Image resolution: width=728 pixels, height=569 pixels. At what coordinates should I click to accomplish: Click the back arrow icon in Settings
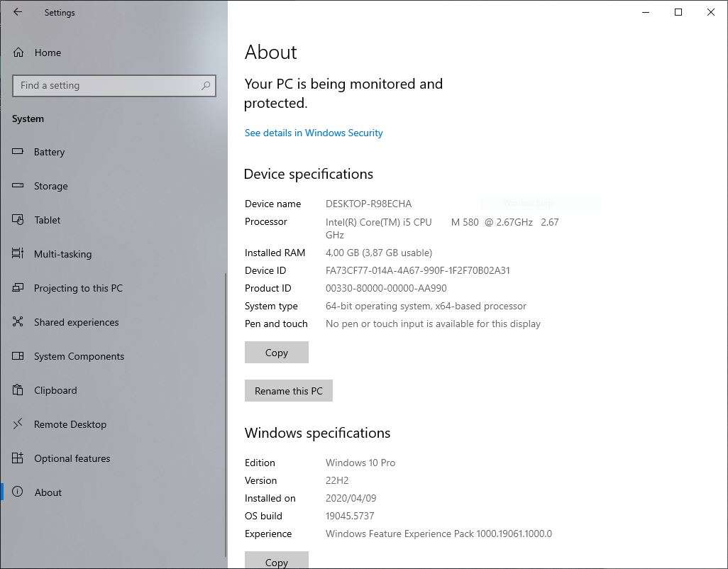[18, 12]
